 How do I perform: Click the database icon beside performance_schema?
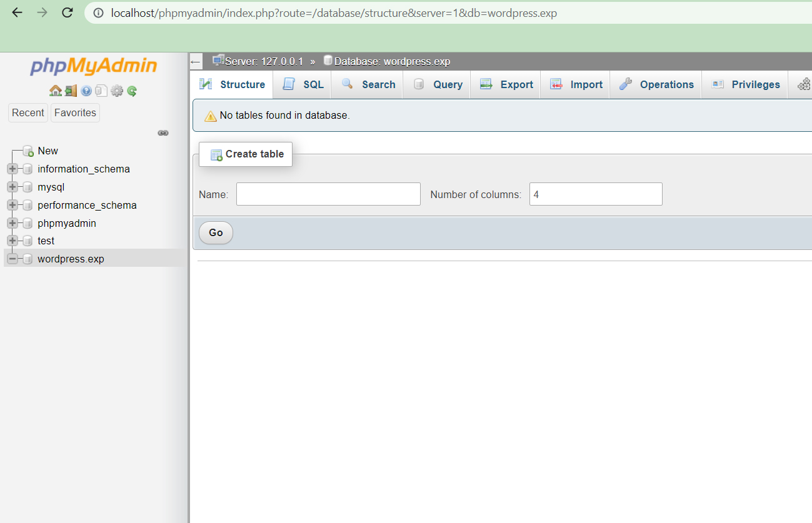[27, 206]
